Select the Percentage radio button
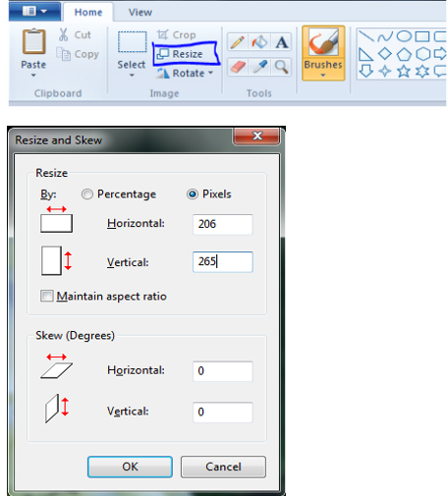448x496 pixels. [x=87, y=194]
